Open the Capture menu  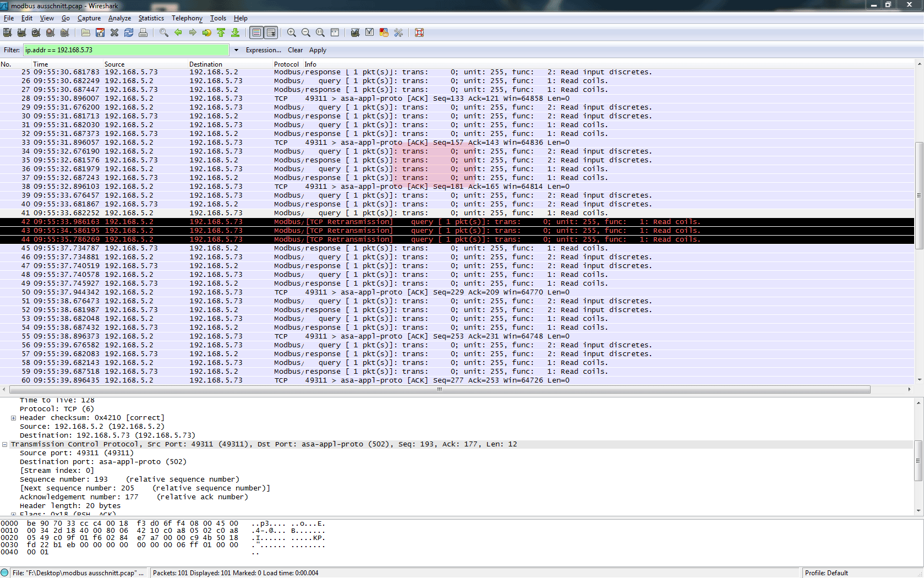coord(89,18)
